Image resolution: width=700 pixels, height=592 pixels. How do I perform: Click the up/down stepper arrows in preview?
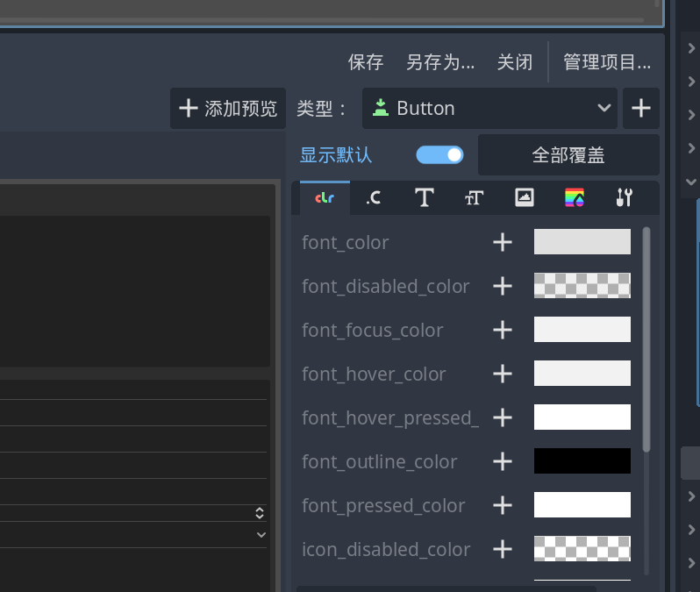point(260,513)
